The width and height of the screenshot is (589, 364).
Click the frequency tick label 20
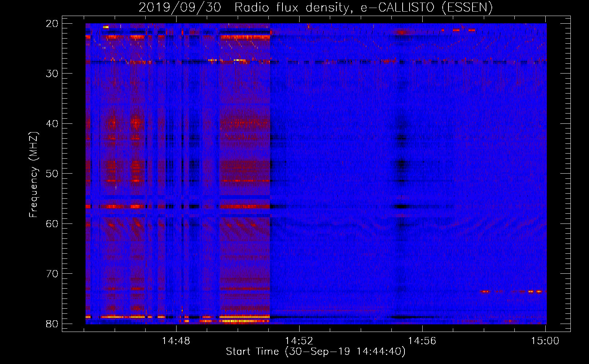click(52, 24)
